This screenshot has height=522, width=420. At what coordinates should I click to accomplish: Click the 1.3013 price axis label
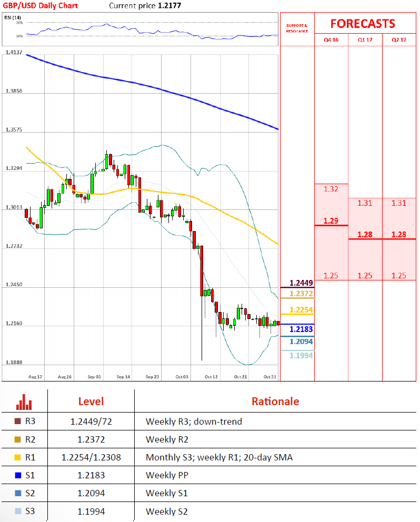point(14,207)
